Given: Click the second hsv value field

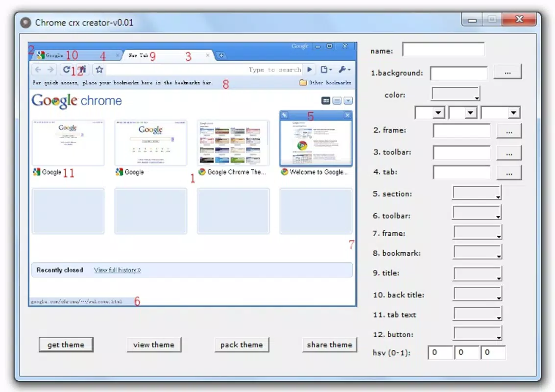Looking at the screenshot, I should click(466, 353).
